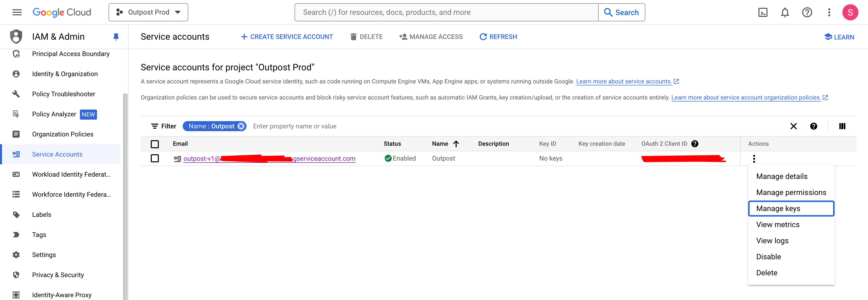Image resolution: width=868 pixels, height=300 pixels.
Task: Open the account avatar S
Action: [x=850, y=13]
